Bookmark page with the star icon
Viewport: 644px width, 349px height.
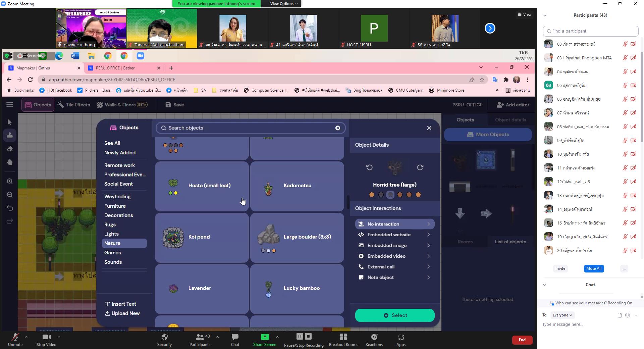point(482,80)
